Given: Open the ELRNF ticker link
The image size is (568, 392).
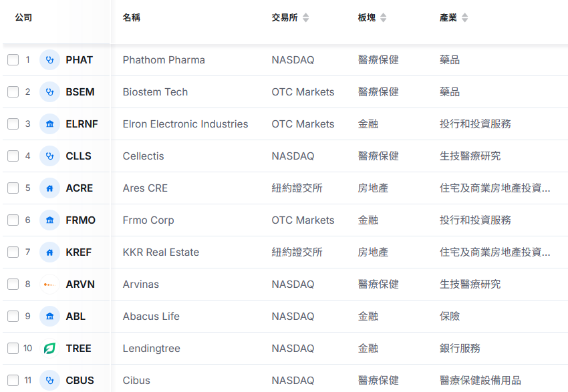Looking at the screenshot, I should click(82, 124).
